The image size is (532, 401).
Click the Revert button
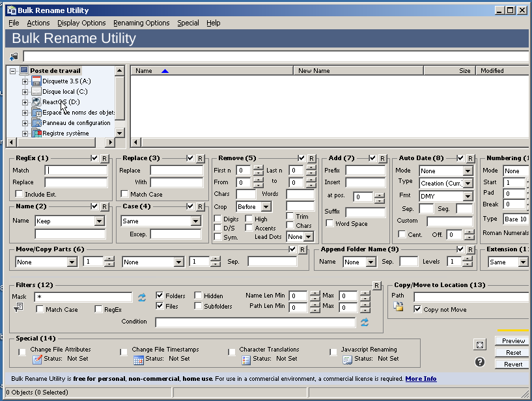tap(512, 364)
